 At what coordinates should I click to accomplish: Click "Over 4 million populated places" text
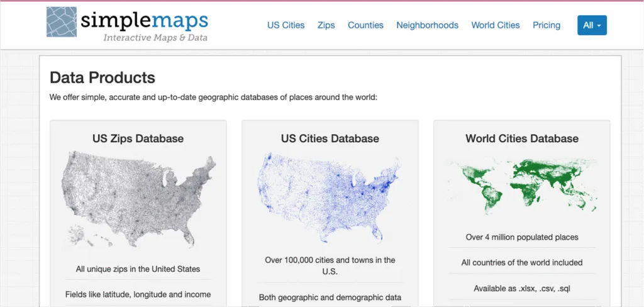point(522,237)
